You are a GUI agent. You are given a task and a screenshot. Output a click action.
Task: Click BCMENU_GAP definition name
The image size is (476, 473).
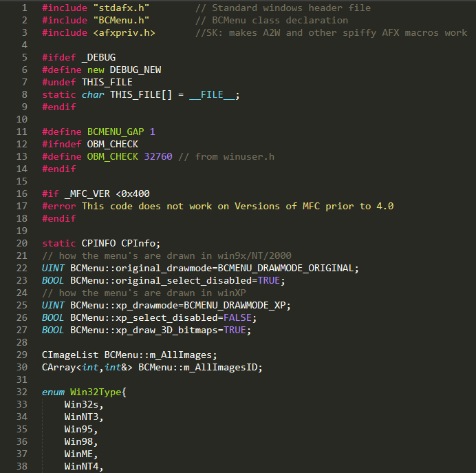[116, 132]
